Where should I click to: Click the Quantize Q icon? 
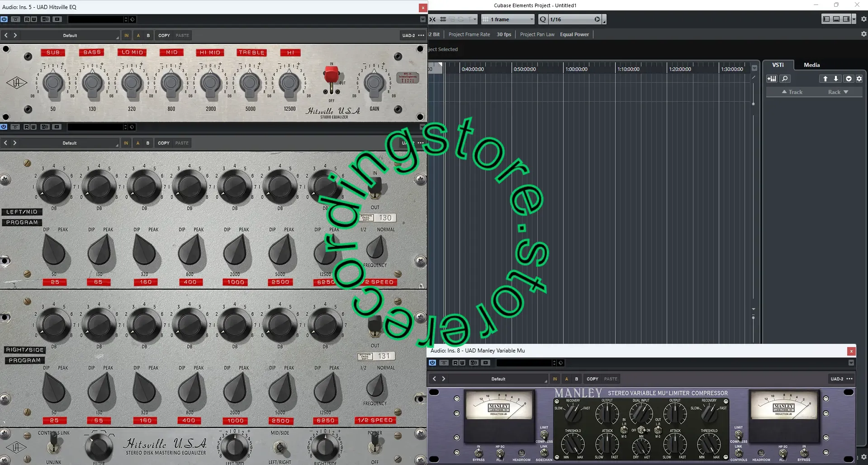coord(543,19)
